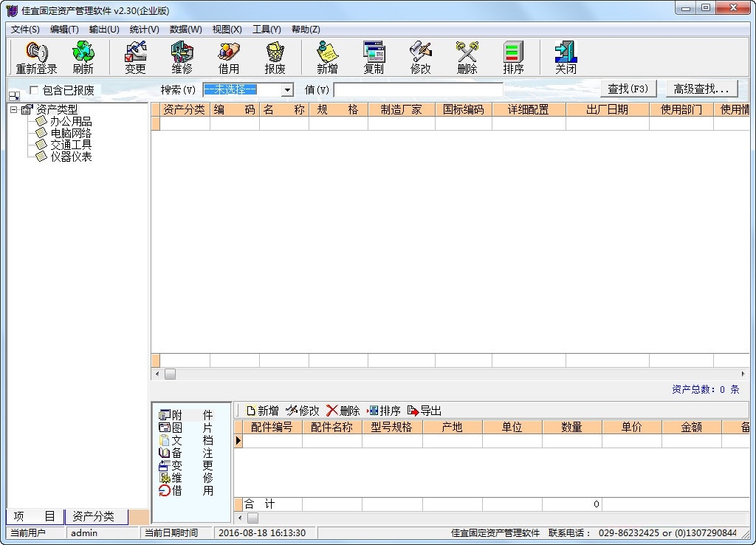
Task: Click the 复制 copy icon
Action: pyautogui.click(x=374, y=58)
